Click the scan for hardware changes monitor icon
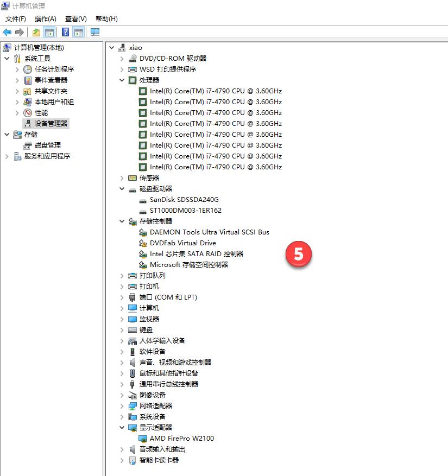 pyautogui.click(x=95, y=32)
